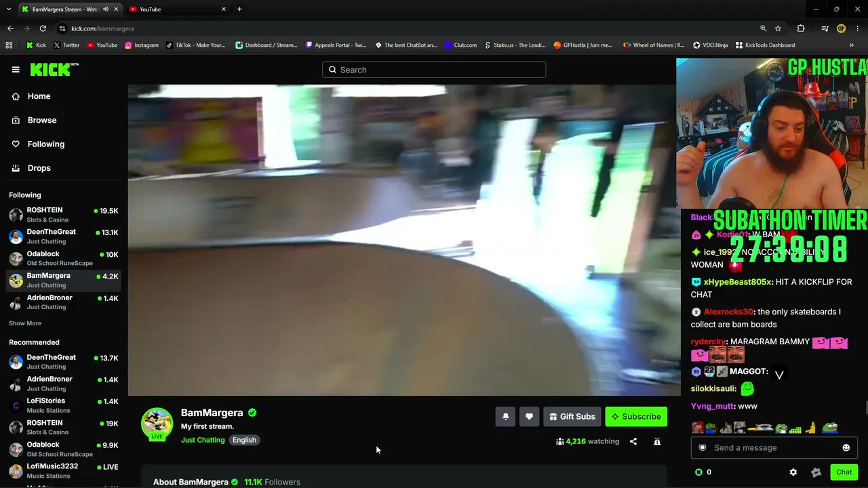Follow BamMargera with the heart button
Screen dimensions: 868x488
pyautogui.click(x=529, y=417)
